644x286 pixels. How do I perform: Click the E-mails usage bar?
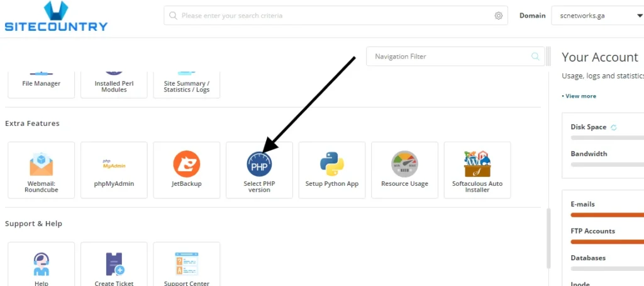coord(608,215)
